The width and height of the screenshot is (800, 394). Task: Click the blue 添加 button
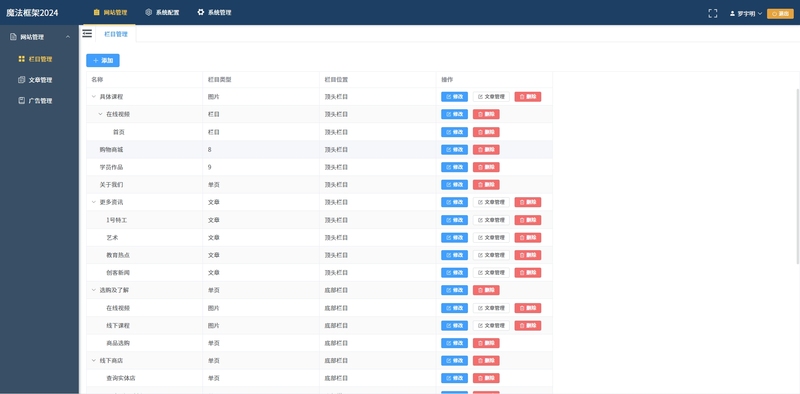(x=103, y=60)
